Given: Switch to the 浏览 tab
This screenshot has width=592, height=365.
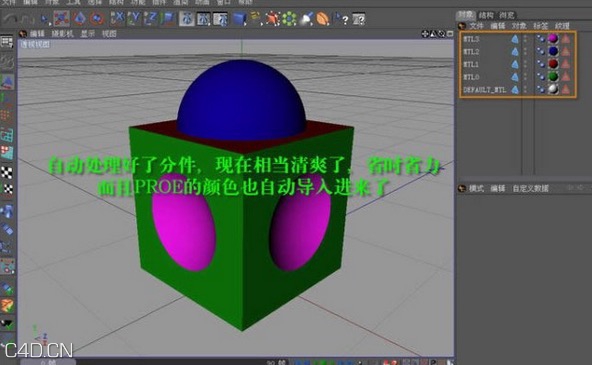Looking at the screenshot, I should [507, 15].
